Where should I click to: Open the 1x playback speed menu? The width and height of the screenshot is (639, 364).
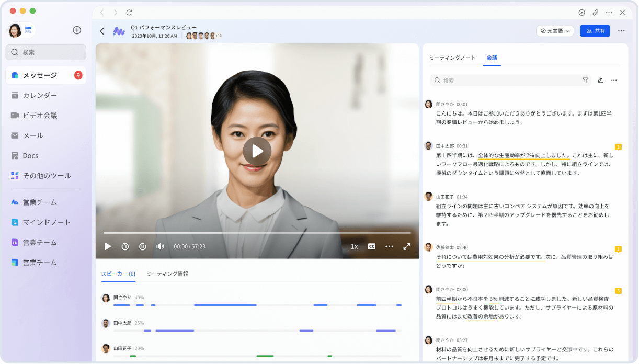(x=354, y=246)
